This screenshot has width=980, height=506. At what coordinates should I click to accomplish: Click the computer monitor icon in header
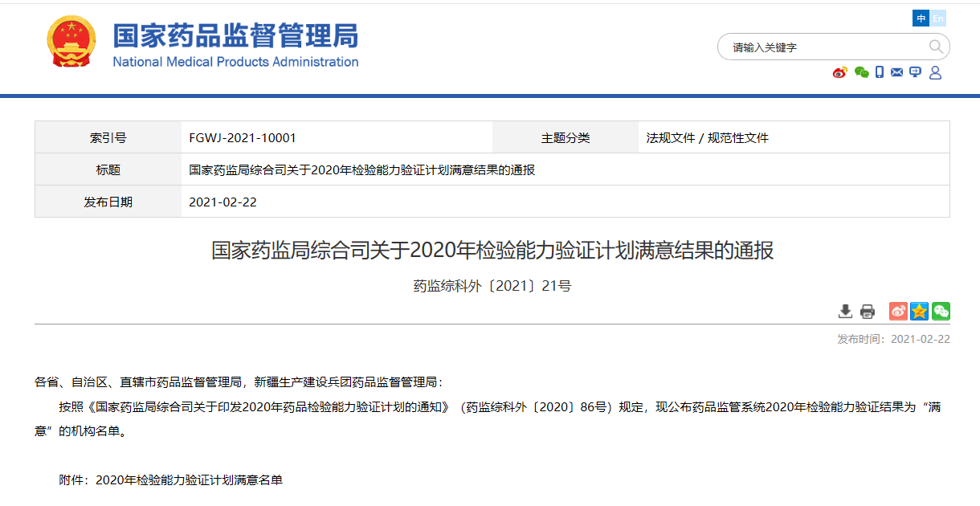[916, 72]
